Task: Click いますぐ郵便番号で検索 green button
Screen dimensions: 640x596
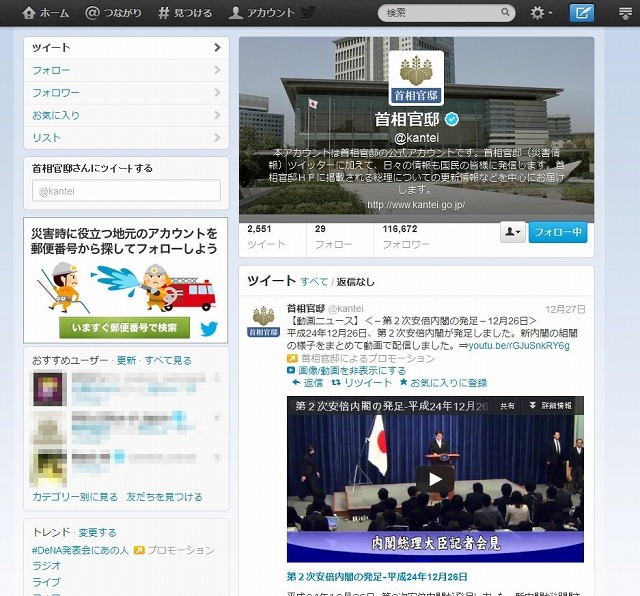Action: [124, 327]
